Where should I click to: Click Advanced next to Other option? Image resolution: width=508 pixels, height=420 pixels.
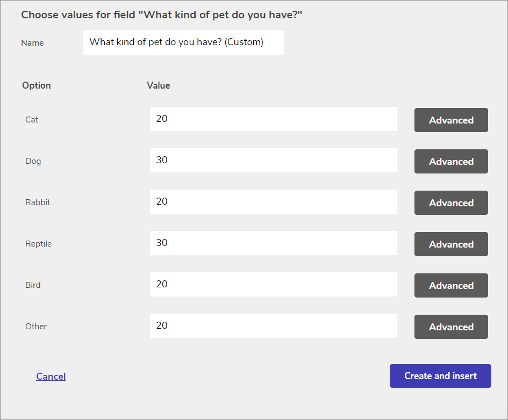tap(451, 327)
